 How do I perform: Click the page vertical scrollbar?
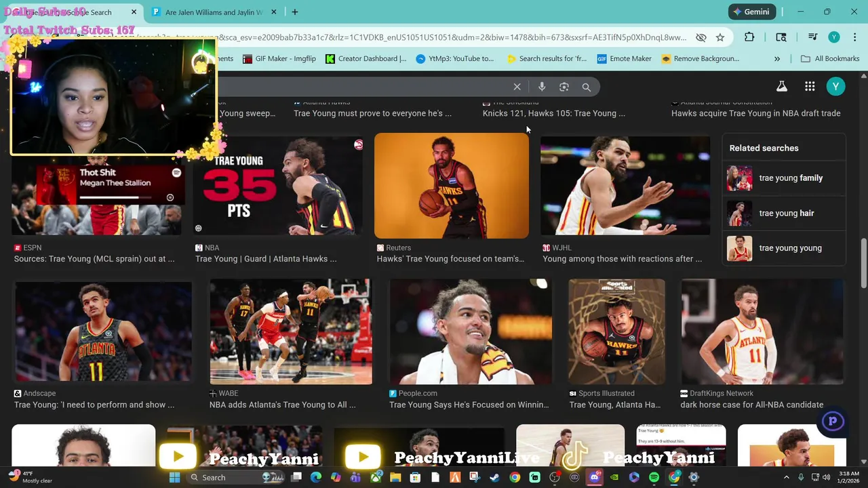click(x=863, y=263)
